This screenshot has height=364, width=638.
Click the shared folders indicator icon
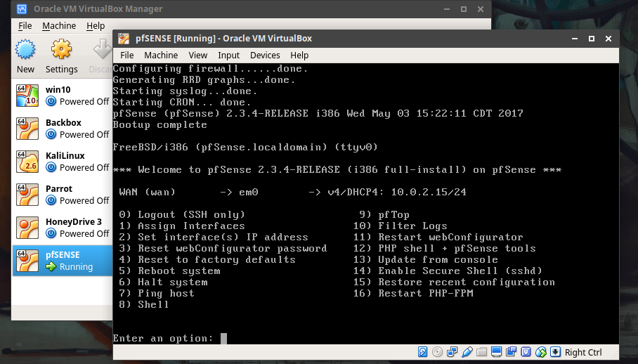pyautogui.click(x=482, y=352)
